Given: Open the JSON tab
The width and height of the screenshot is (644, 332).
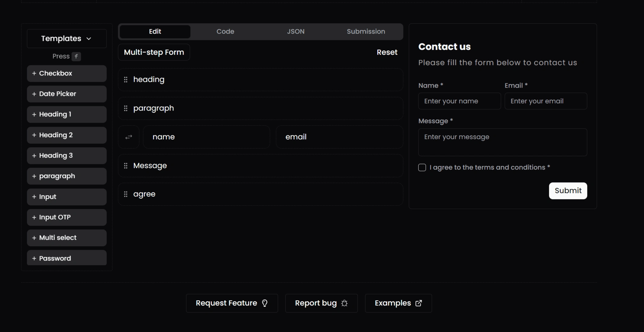Looking at the screenshot, I should pyautogui.click(x=295, y=31).
